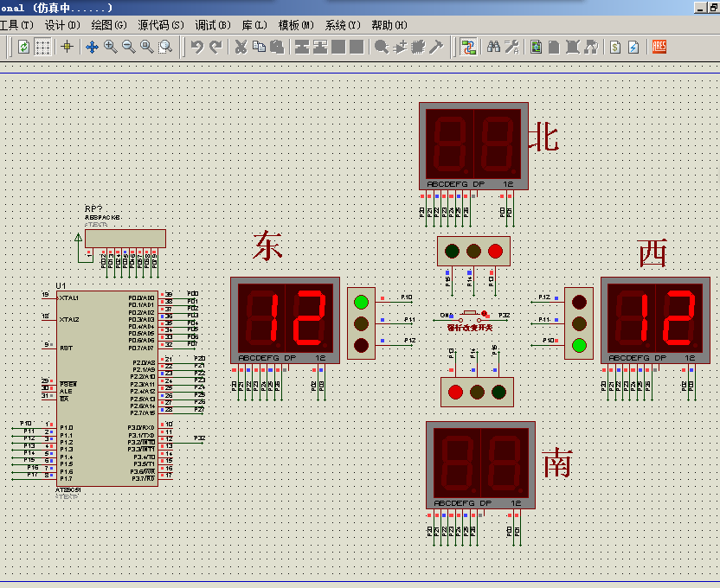Viewport: 720px width, 588px height.
Task: Open the 库(L) menu
Action: 254,25
